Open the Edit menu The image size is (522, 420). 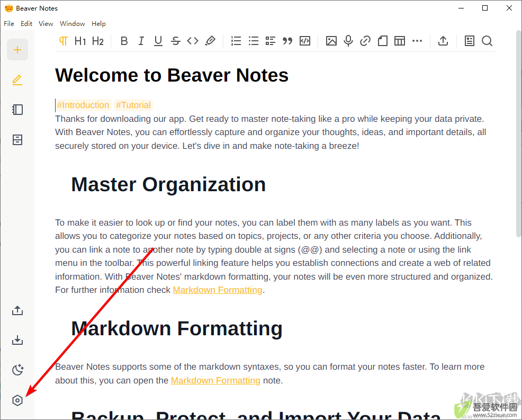point(26,24)
